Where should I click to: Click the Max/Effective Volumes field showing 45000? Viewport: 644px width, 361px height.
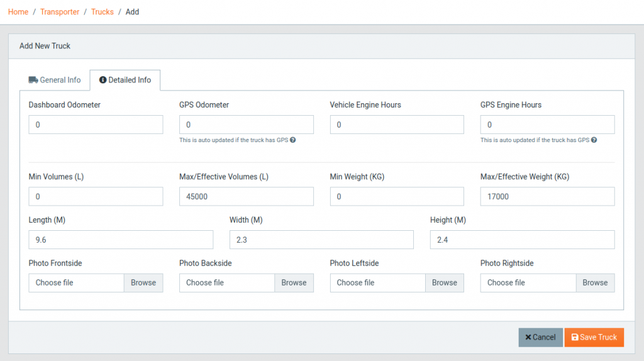point(247,196)
